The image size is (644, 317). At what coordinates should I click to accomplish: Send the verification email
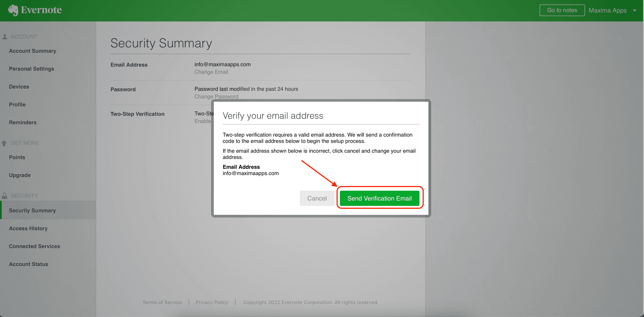(x=379, y=198)
